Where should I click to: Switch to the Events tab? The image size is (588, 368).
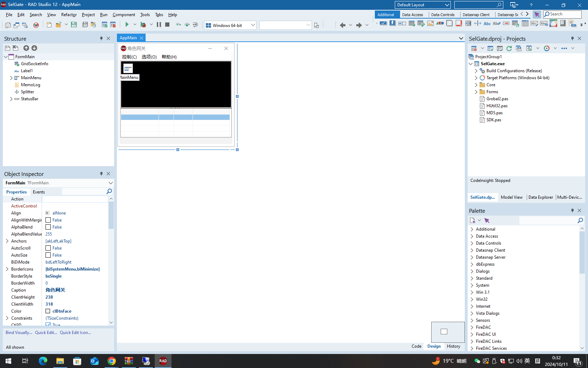tap(39, 192)
